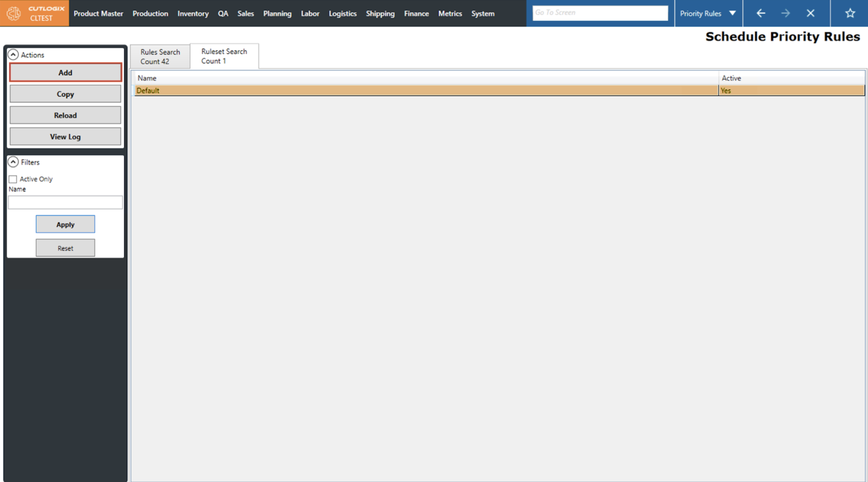Collapse the Filters panel chevron
The width and height of the screenshot is (868, 482).
(13, 162)
